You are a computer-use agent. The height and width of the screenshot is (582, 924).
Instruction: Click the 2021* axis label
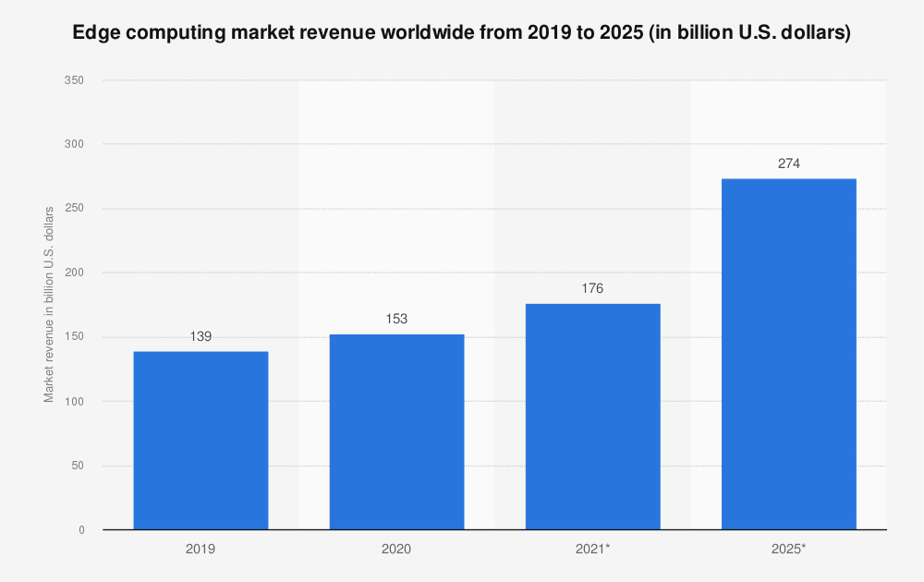tap(592, 548)
